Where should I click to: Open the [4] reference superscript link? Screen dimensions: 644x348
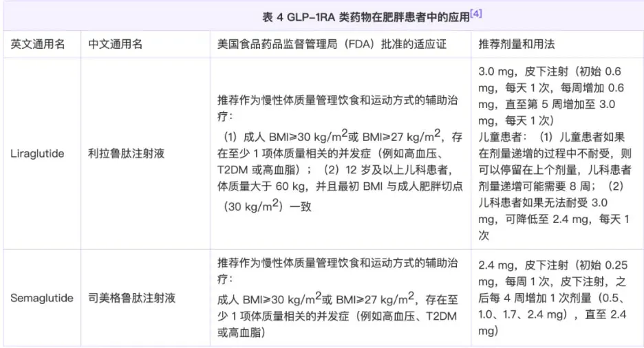476,14
